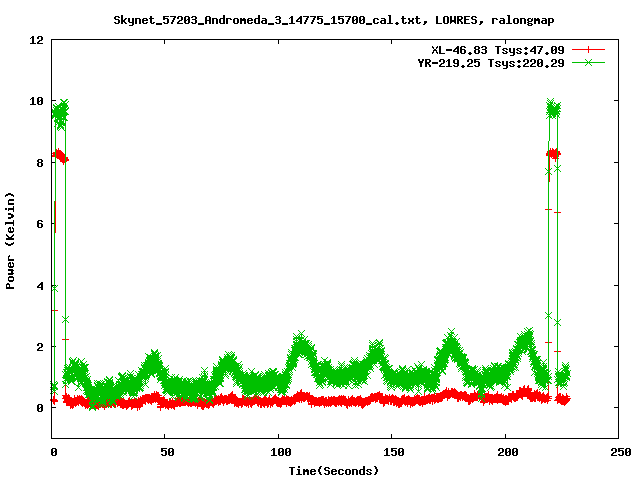Click the green peak near 110 seconds
Image resolution: width=640 pixels, height=480 pixels.
tap(301, 345)
